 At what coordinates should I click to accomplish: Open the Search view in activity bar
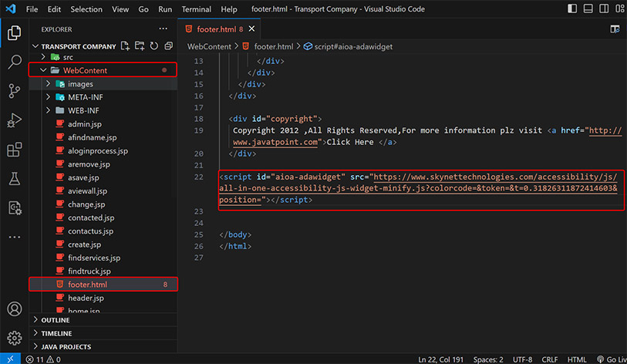pos(14,62)
